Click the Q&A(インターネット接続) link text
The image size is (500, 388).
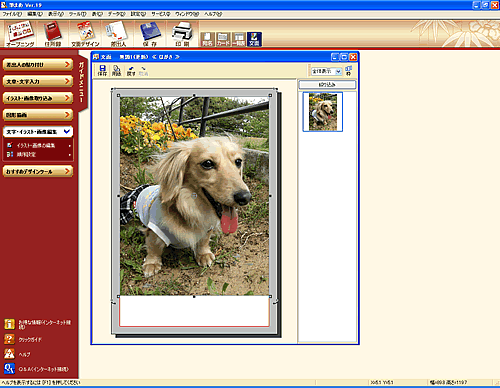[x=43, y=369]
